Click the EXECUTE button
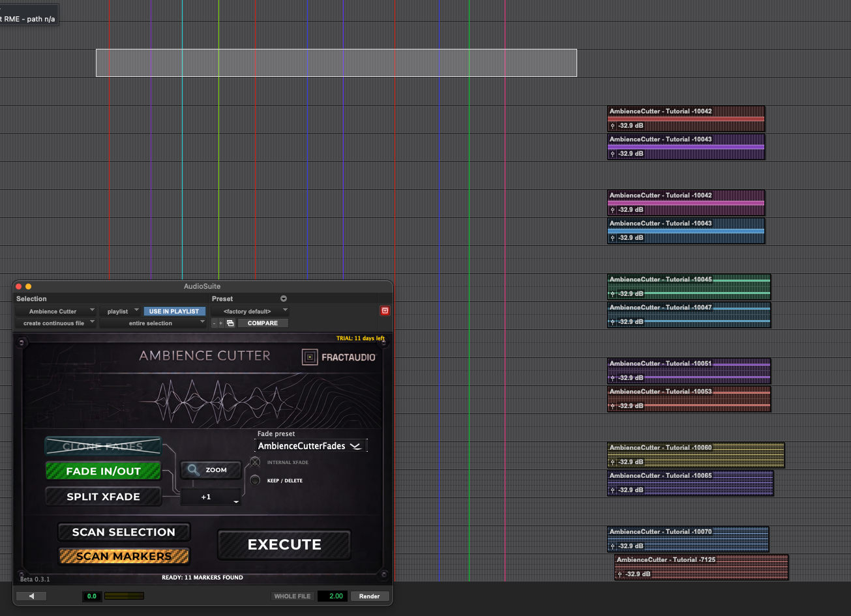Viewport: 851px width, 616px height. tap(284, 545)
